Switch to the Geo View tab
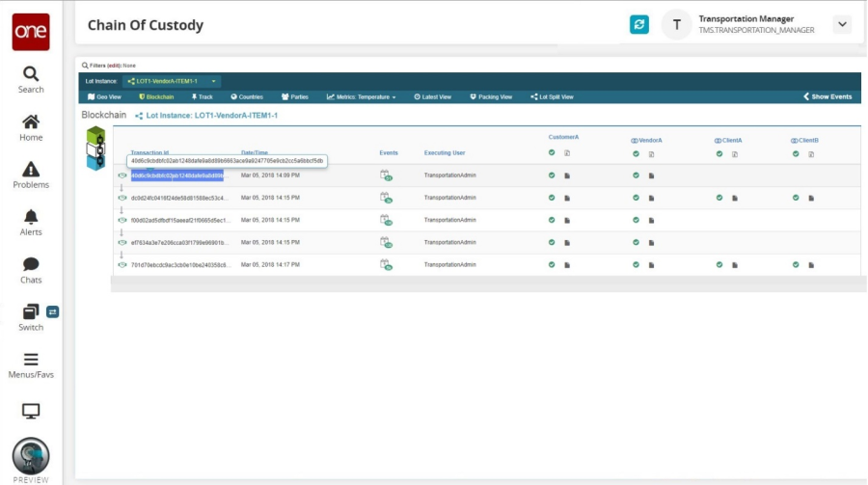Viewport: 868px width, 485px height. pyautogui.click(x=104, y=97)
